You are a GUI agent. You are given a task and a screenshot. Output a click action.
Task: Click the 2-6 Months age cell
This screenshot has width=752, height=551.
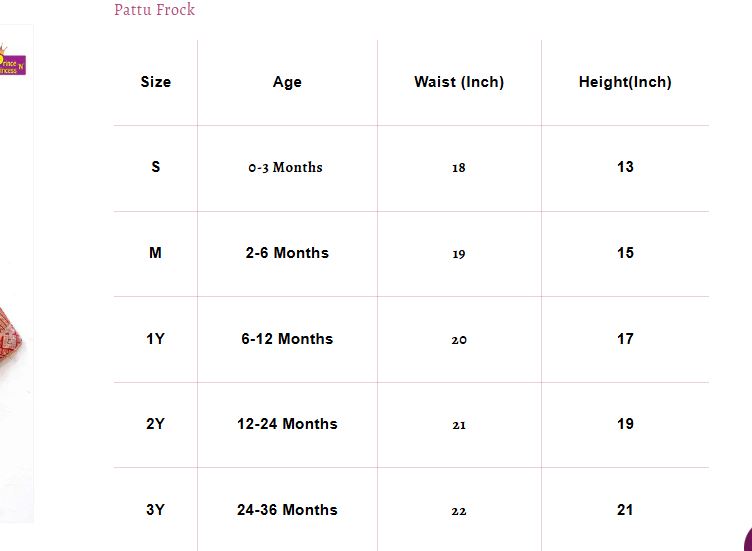[x=287, y=253]
